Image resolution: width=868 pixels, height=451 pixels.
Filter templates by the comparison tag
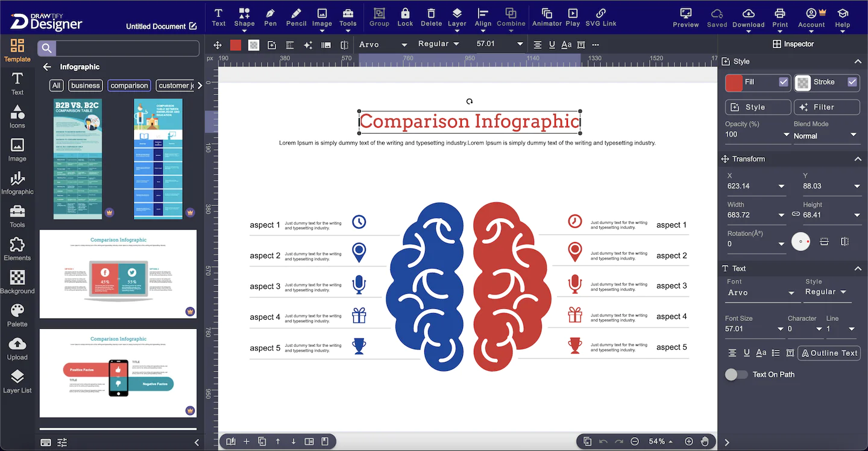pyautogui.click(x=129, y=86)
